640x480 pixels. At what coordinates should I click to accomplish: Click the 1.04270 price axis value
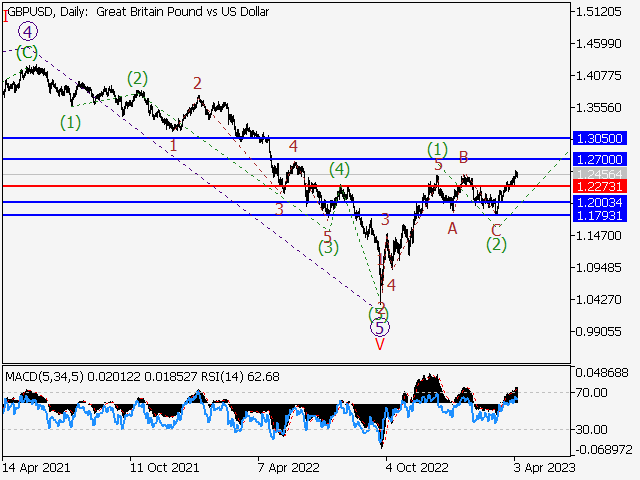point(598,300)
